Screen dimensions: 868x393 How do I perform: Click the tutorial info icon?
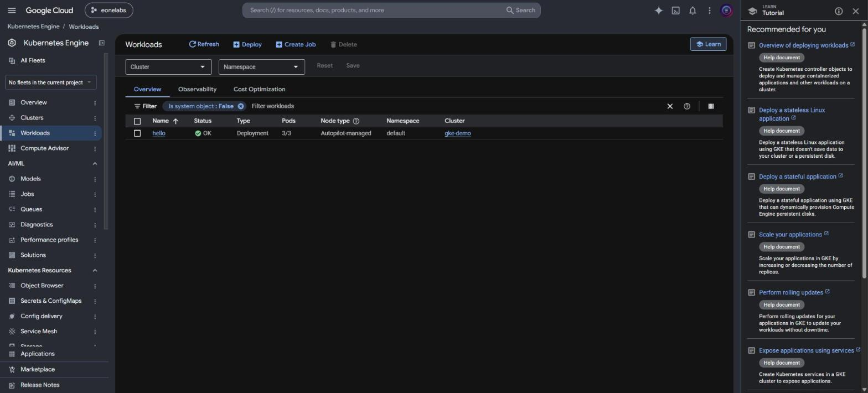tap(839, 11)
